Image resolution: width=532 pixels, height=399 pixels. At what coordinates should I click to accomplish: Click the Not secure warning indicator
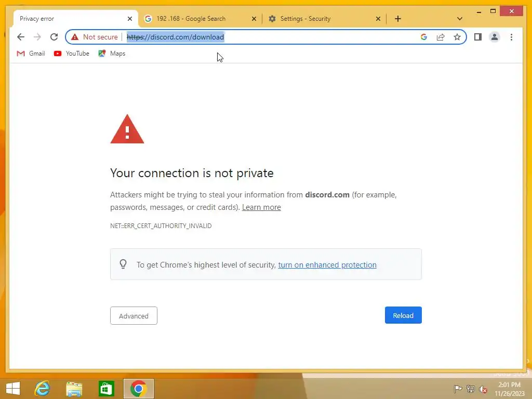(x=95, y=37)
